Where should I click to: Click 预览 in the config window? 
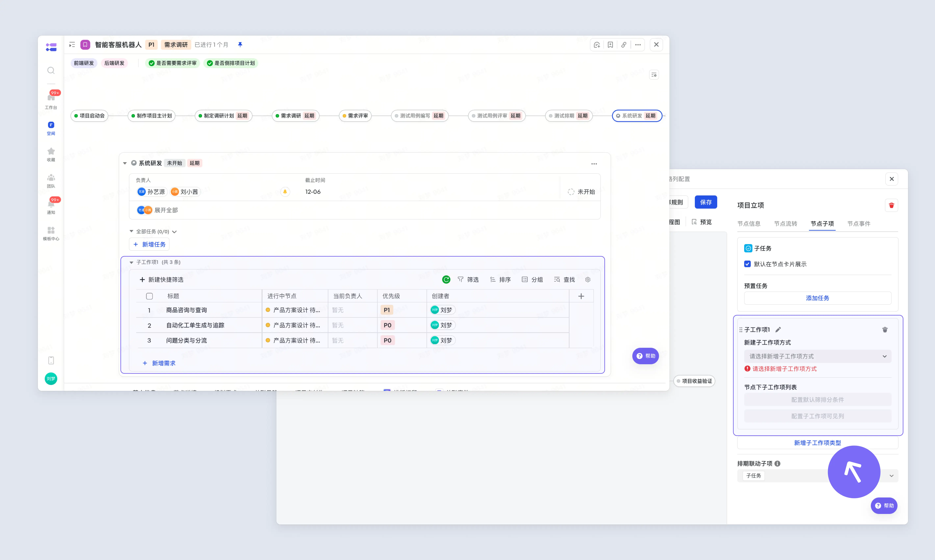tap(701, 222)
